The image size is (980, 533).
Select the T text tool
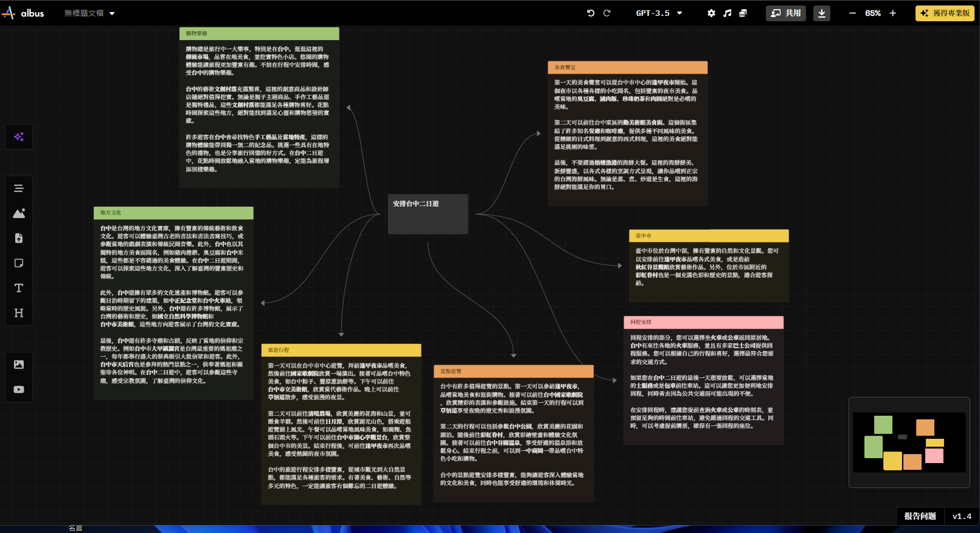click(19, 288)
